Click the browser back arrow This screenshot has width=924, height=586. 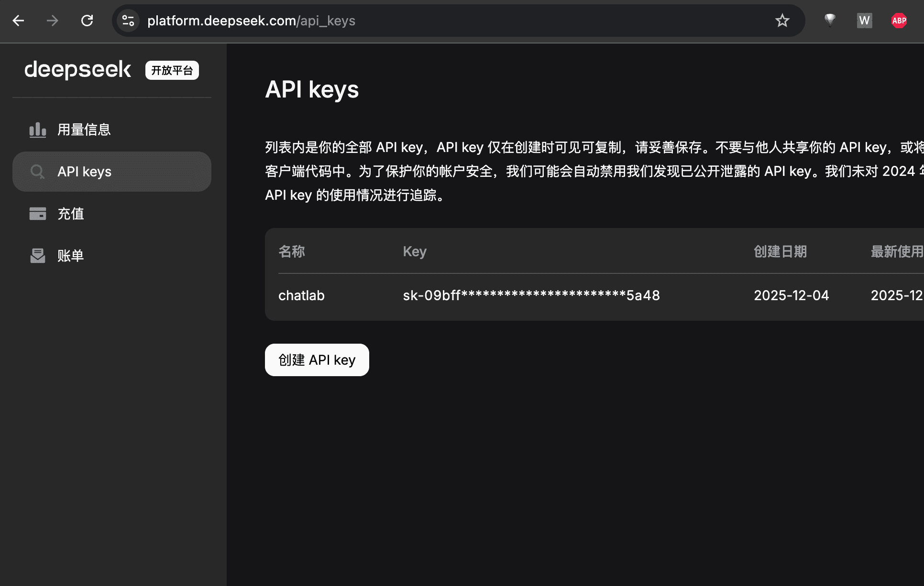[18, 21]
